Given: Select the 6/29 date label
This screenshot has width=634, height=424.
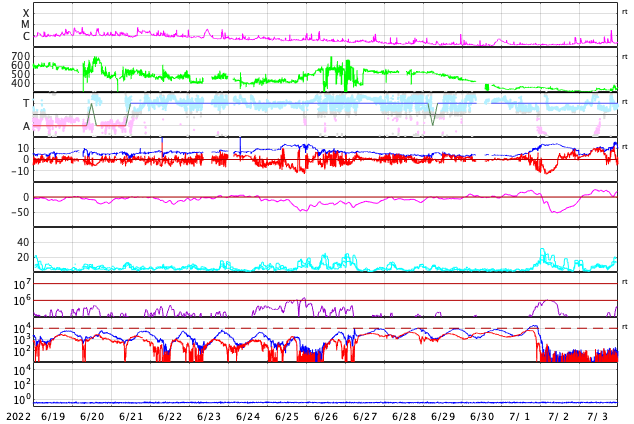Looking at the screenshot, I should coord(443,417).
